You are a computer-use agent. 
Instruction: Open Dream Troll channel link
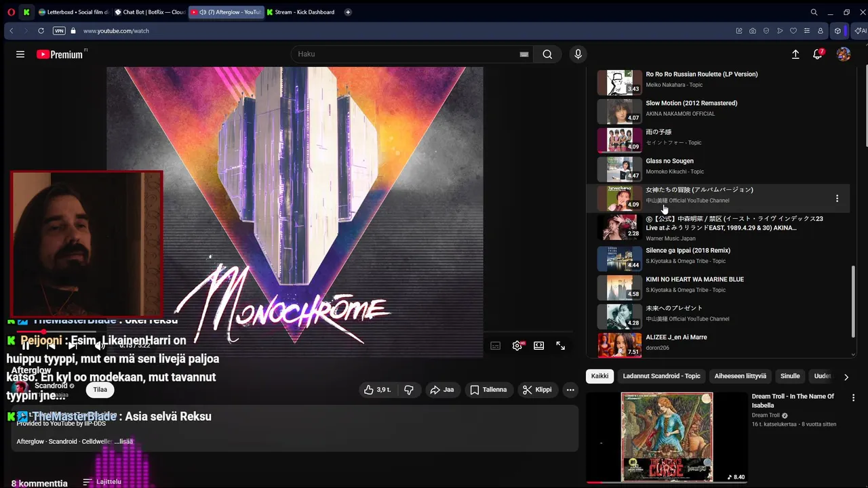[x=766, y=415]
